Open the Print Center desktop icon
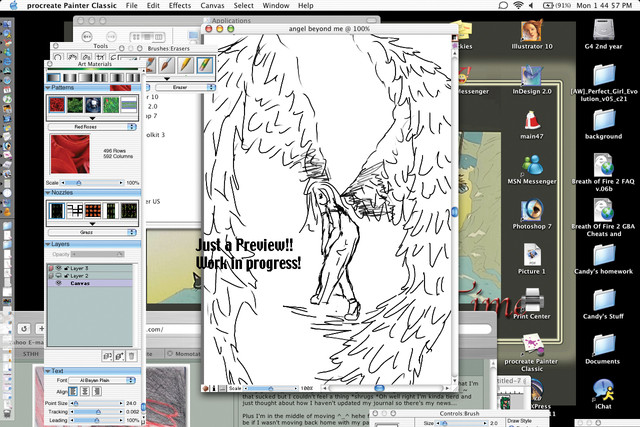This screenshot has width=640, height=427. click(x=532, y=300)
